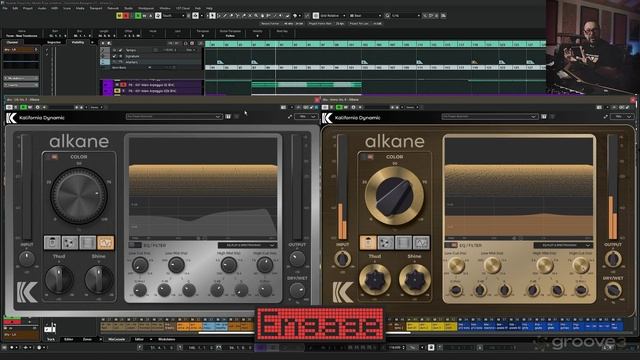Click Low Cut knob in silver Alkane EQ
This screenshot has height=360, width=640.
click(140, 265)
